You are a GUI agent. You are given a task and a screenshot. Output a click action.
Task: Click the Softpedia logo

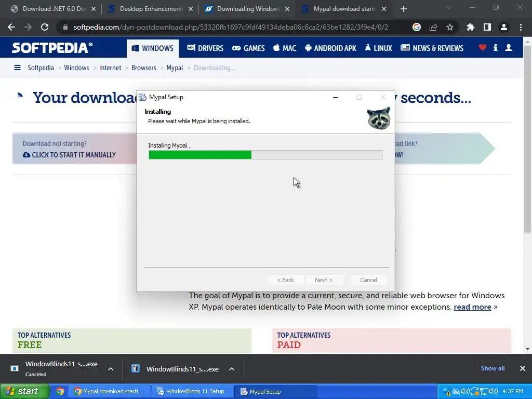point(52,48)
